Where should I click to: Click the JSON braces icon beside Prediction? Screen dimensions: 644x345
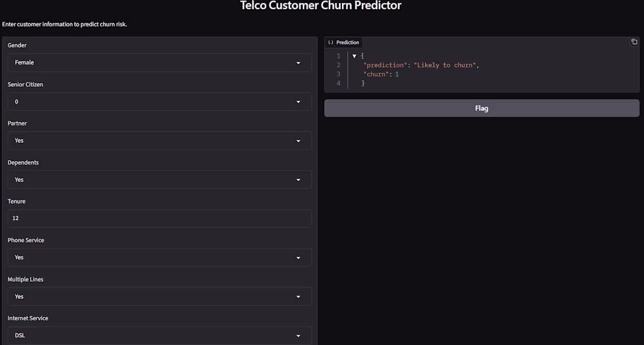[x=331, y=42]
